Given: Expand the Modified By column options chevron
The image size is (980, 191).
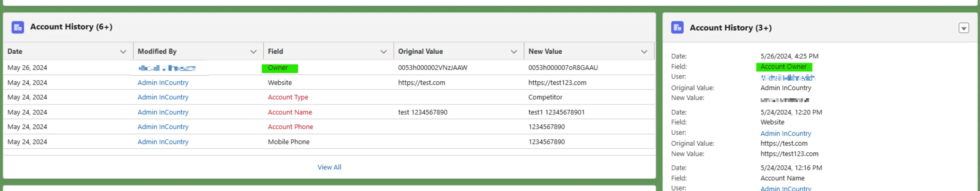Looking at the screenshot, I should pos(253,52).
